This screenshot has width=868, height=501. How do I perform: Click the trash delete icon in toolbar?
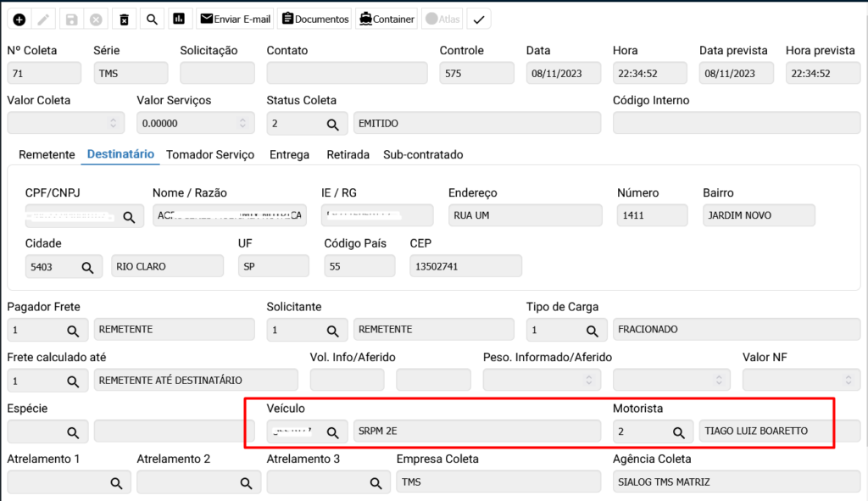coord(124,19)
